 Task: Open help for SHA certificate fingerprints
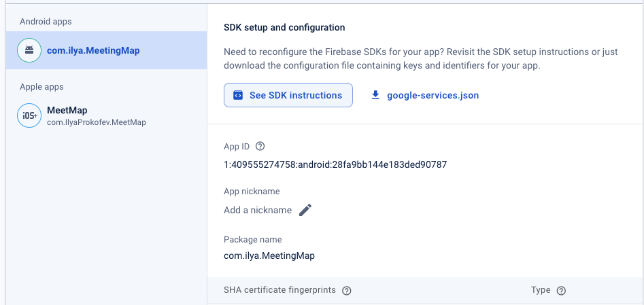[347, 291]
